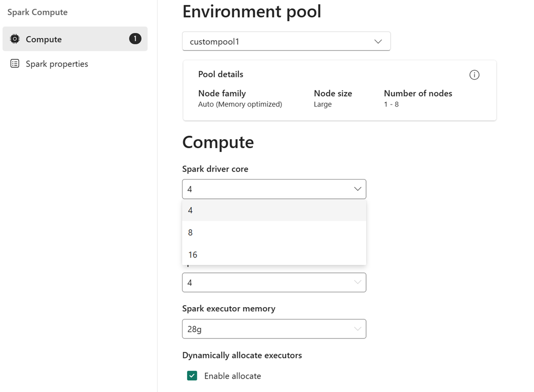Pick 16 from the driver core options
This screenshot has width=534, height=392.
273,255
